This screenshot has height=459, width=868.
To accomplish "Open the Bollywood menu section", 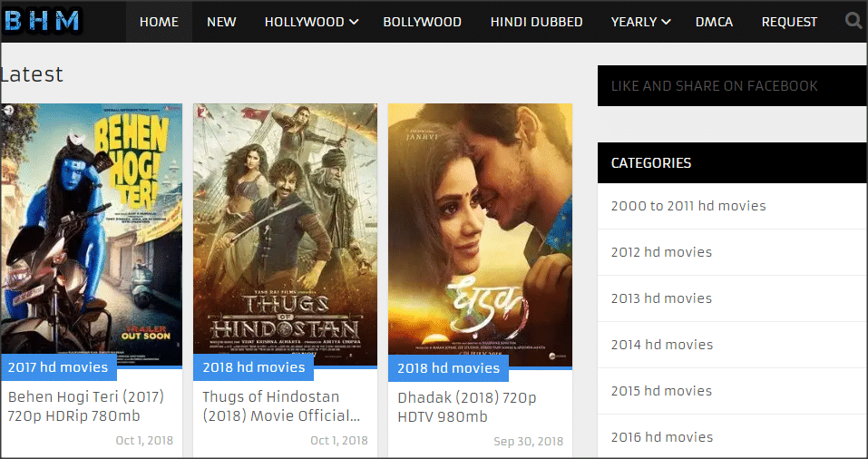I will click(x=422, y=22).
